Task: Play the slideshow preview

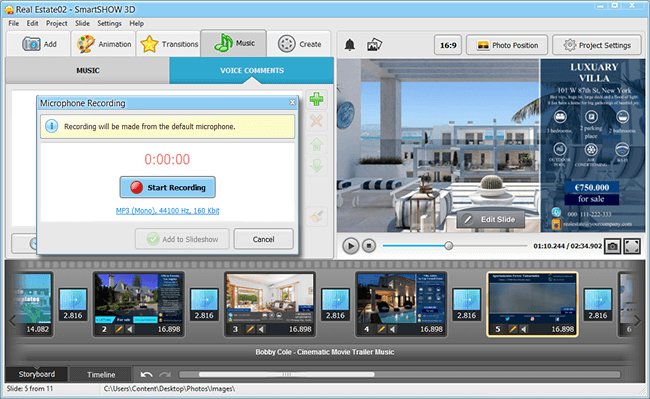Action: click(x=351, y=246)
